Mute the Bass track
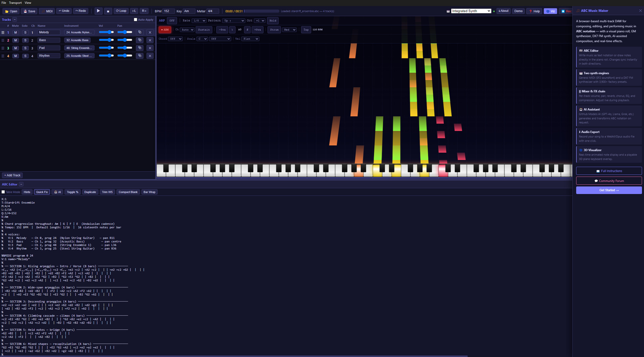This screenshot has height=357, width=644. (x=15, y=40)
